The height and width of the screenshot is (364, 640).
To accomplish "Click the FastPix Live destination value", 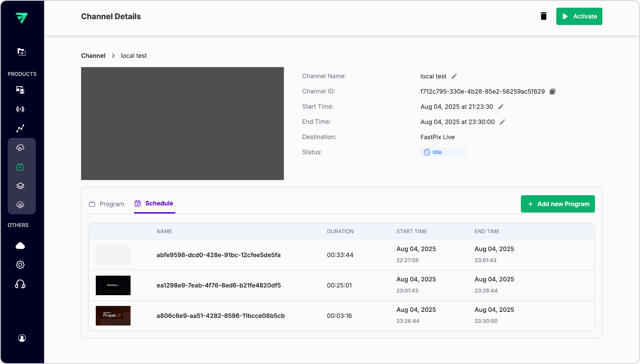I will pos(437,137).
